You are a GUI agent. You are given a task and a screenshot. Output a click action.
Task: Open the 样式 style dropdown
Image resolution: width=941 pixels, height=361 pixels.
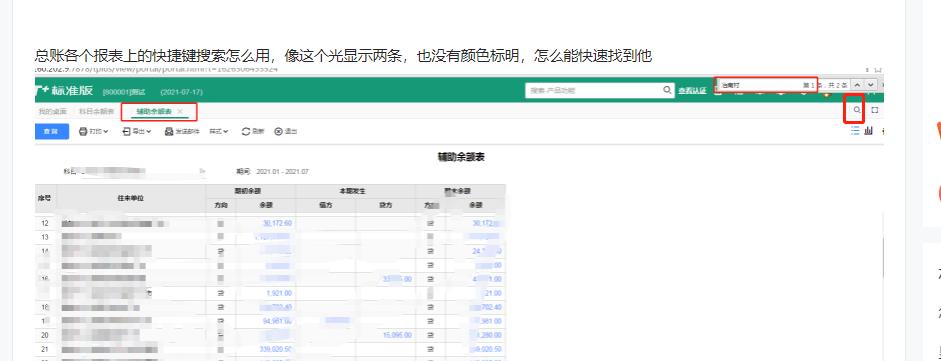(219, 131)
